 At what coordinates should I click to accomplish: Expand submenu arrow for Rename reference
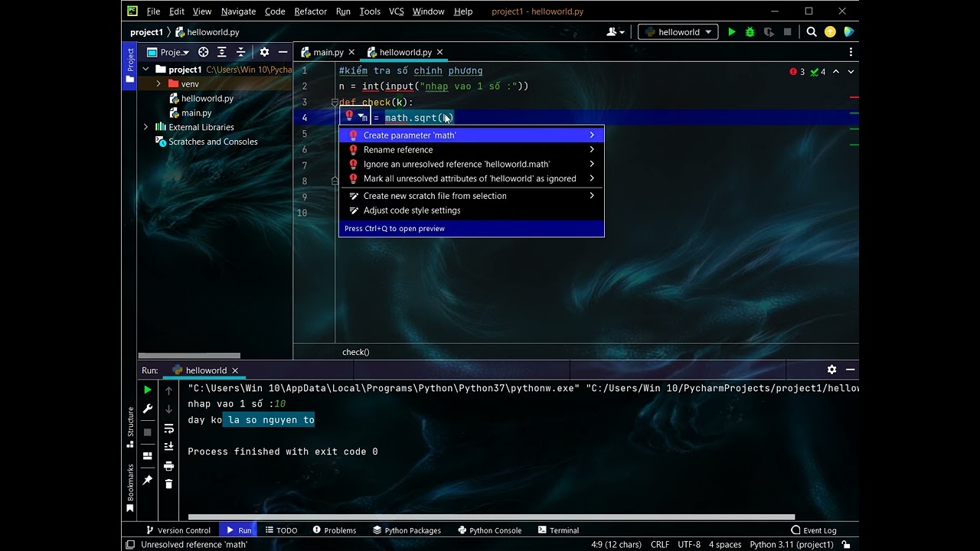click(x=592, y=149)
